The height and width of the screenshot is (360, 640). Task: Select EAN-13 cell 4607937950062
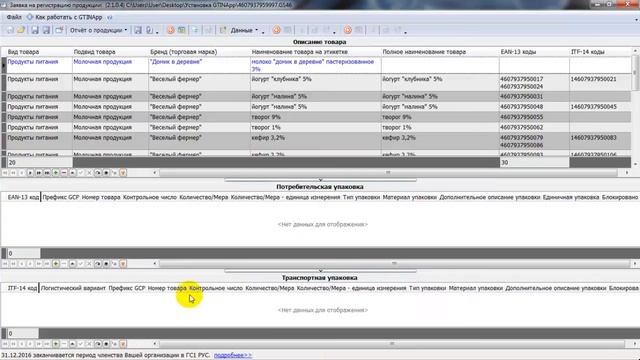[x=534, y=127]
